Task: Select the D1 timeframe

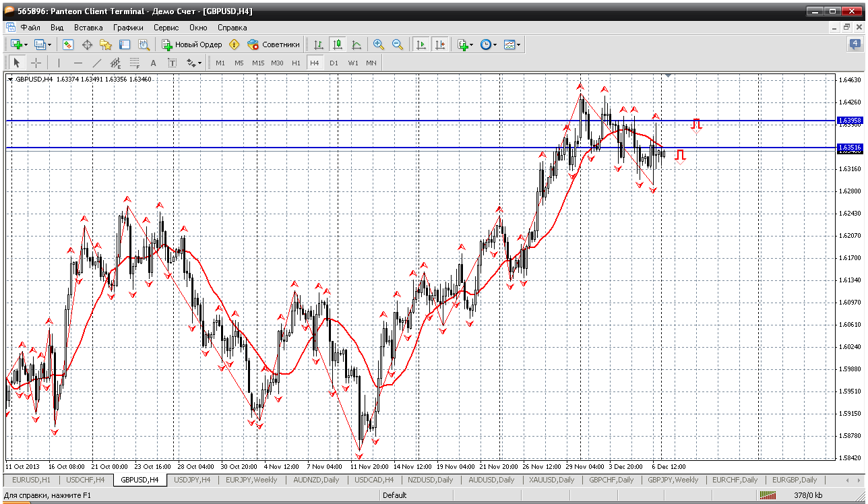Action: click(334, 63)
